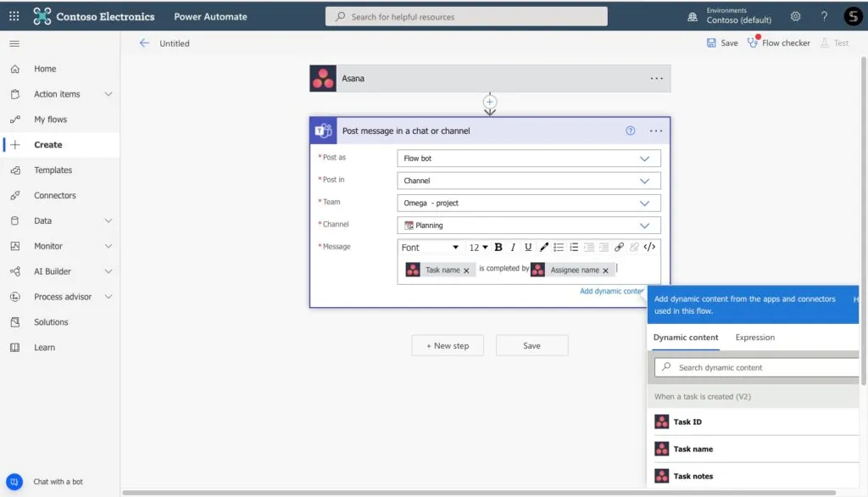
Task: Toggle underline formatting in the message editor
Action: pos(527,247)
